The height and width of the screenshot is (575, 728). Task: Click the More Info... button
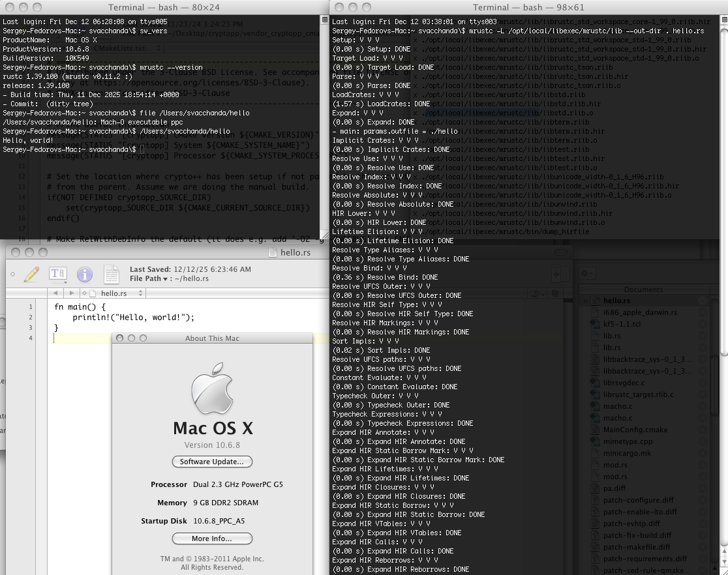(x=212, y=538)
